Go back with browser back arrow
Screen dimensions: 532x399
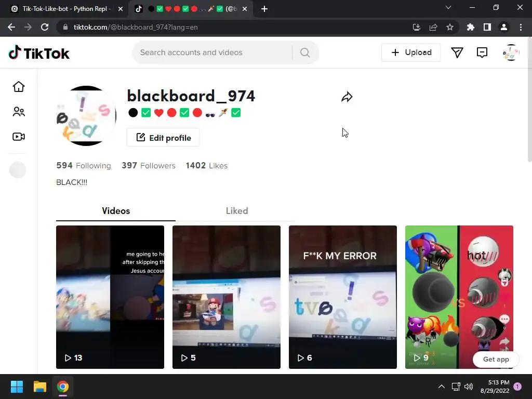11,27
